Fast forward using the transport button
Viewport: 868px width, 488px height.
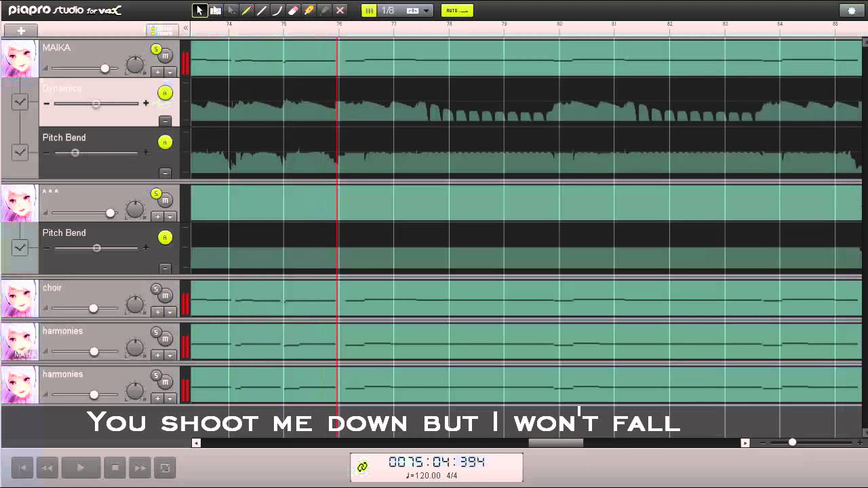(x=140, y=468)
